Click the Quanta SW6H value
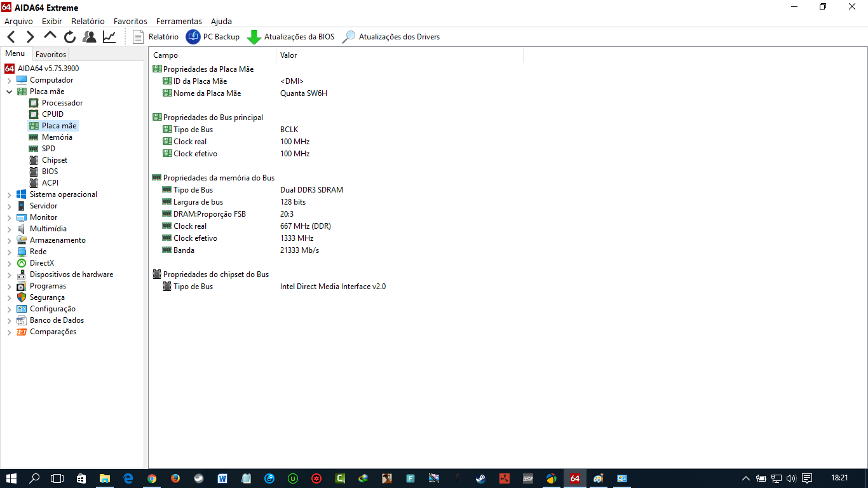The image size is (868, 488). click(304, 93)
